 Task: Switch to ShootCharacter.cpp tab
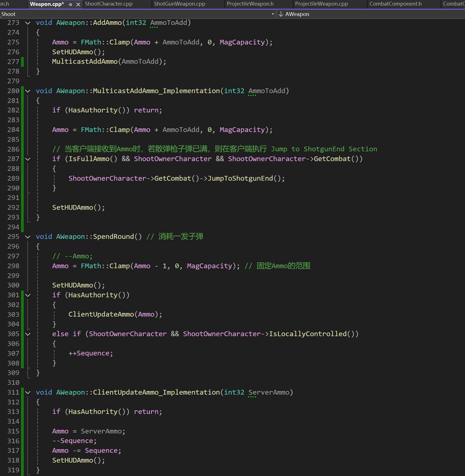(109, 4)
